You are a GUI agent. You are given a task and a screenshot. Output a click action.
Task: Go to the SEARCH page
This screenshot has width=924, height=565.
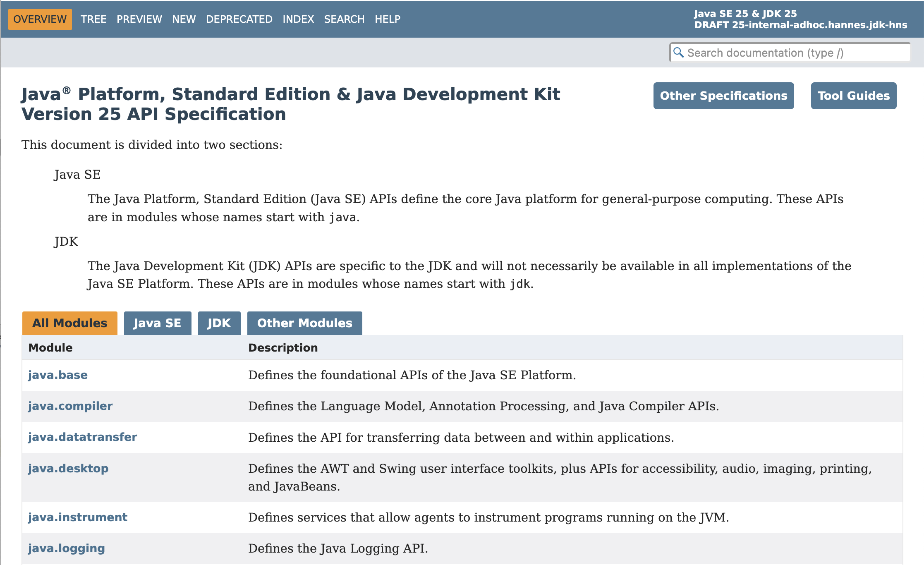point(344,19)
